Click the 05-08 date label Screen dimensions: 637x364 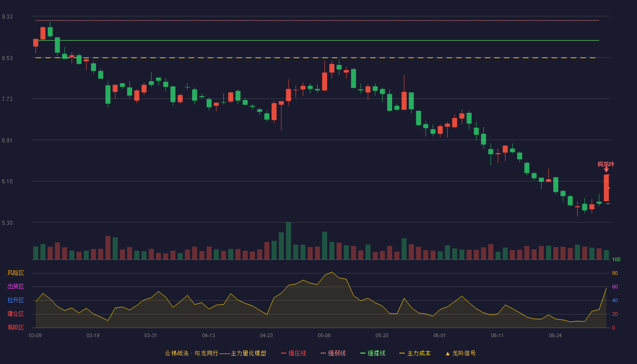[x=324, y=335]
